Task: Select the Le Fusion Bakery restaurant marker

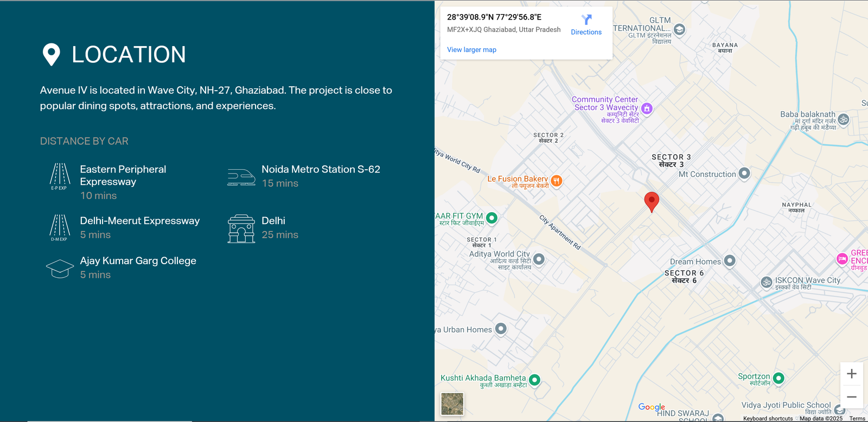Action: pyautogui.click(x=556, y=181)
